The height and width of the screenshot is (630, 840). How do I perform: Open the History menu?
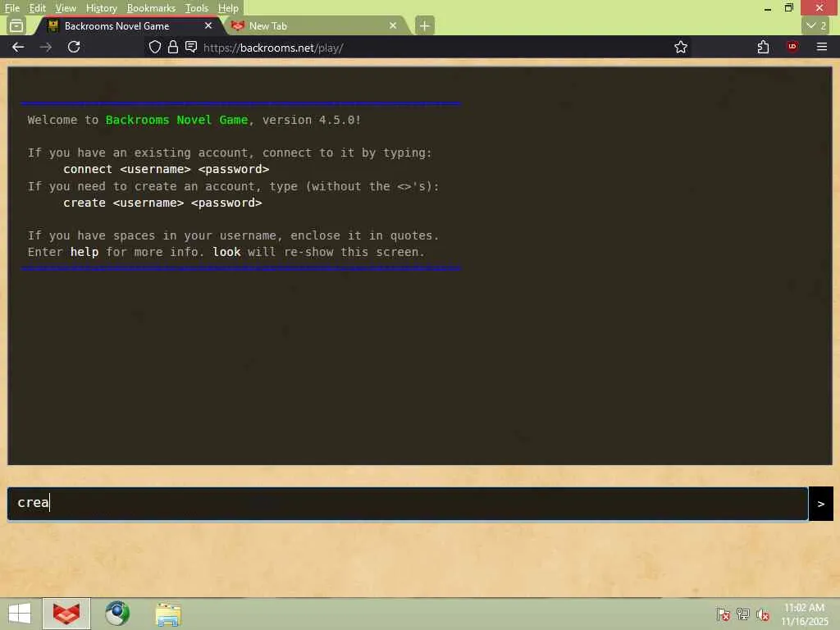(101, 8)
